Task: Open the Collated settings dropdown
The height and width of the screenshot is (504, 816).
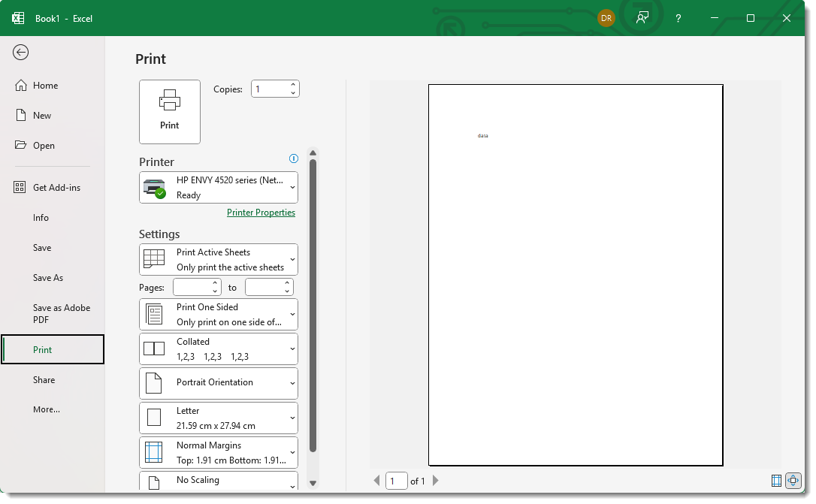Action: [x=218, y=349]
